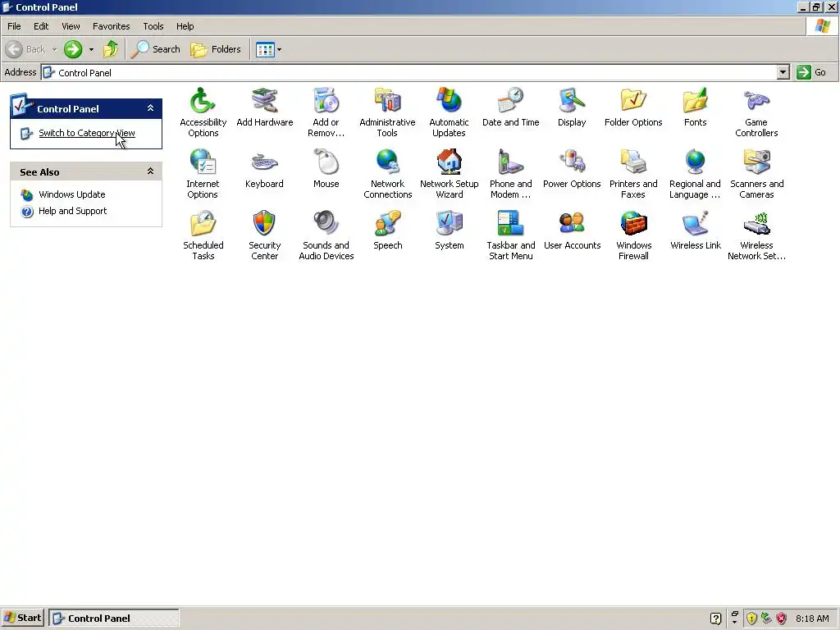Click the Up folder toolbar button

click(x=111, y=49)
